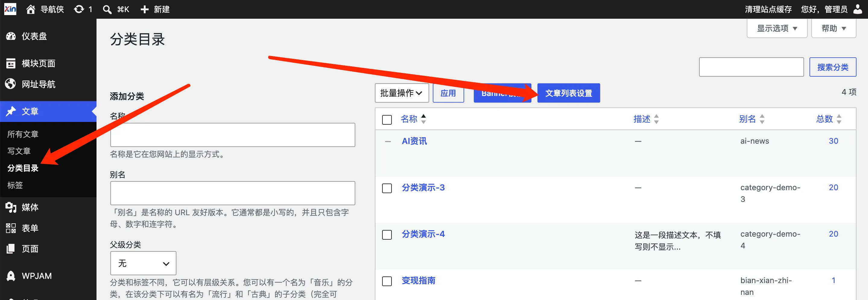View the 20 posts count for 分类演示-3

click(x=833, y=187)
